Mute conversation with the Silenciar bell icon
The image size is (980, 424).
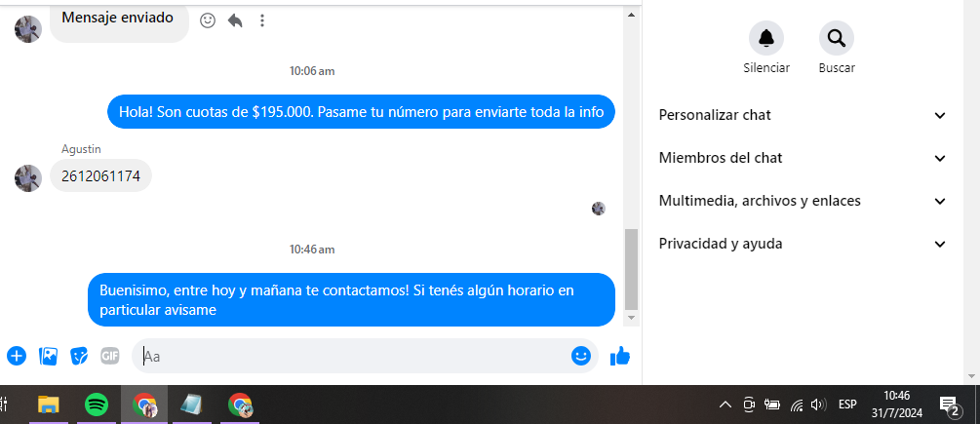point(766,38)
